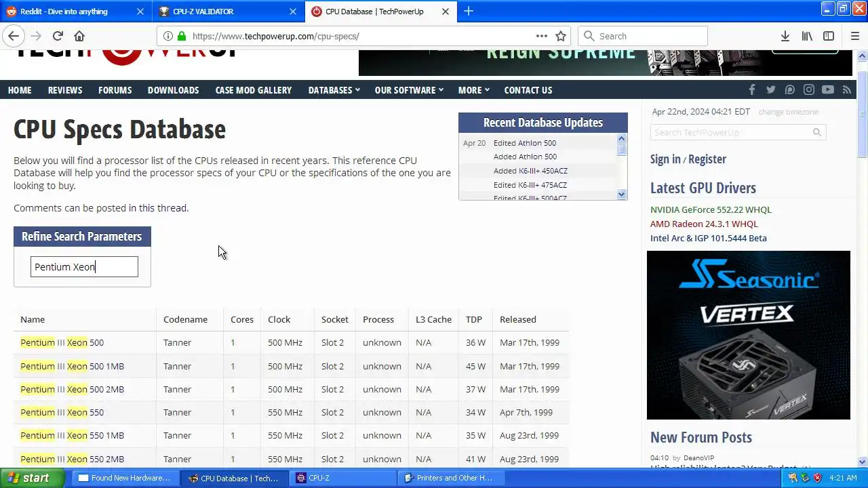Viewport: 868px width, 488px height.
Task: Open the Seasonic Vertex advertisement image
Action: tap(748, 335)
